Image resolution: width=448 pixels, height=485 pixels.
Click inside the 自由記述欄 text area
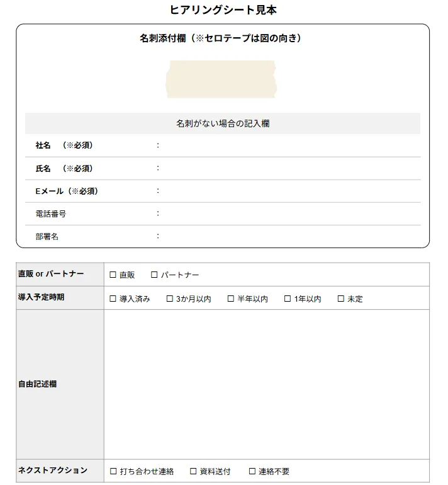tap(266, 384)
